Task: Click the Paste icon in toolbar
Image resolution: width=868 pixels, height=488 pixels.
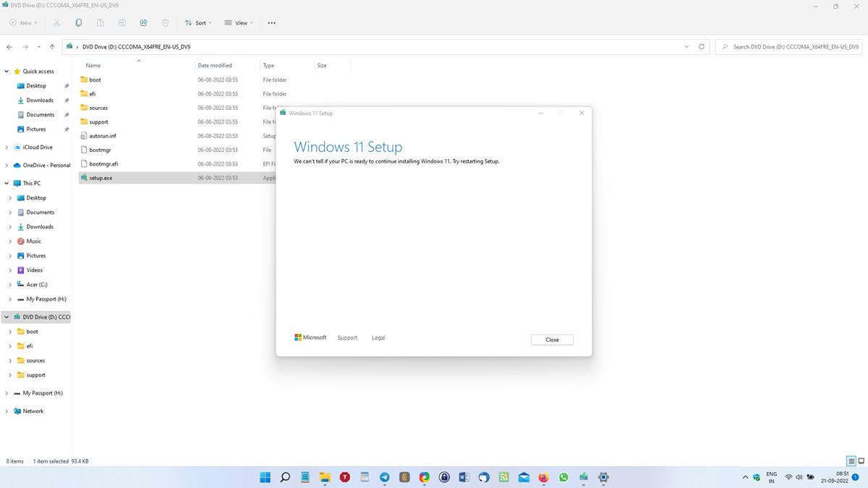Action: [101, 23]
